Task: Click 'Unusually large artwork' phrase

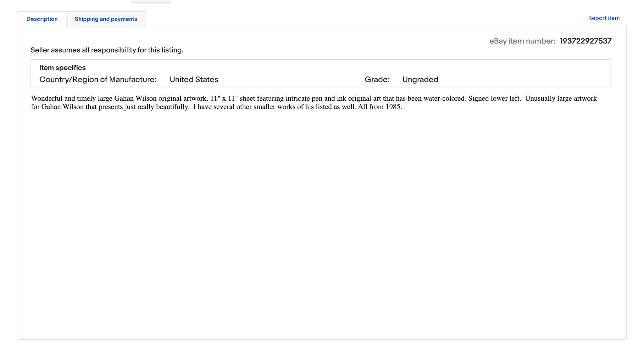Action: click(x=561, y=98)
